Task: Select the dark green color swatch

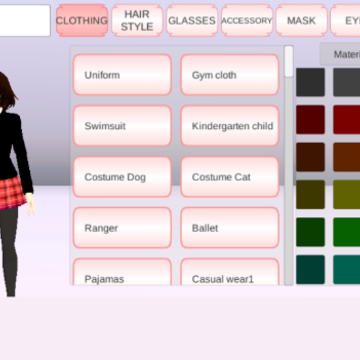Action: click(x=310, y=232)
